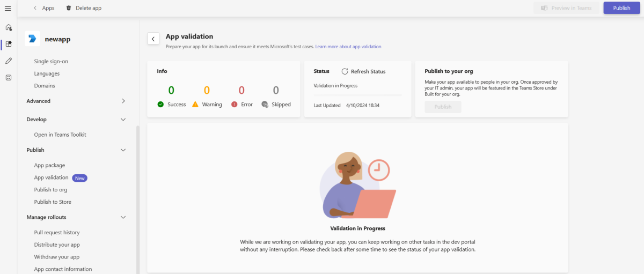Open Single sign-on in sidebar
This screenshot has height=274, width=644.
click(51, 61)
